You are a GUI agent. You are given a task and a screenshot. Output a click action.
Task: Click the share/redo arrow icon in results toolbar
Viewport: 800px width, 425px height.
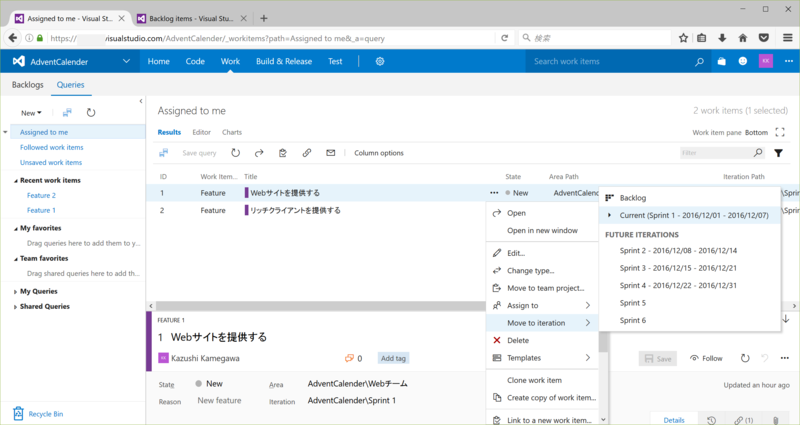259,153
